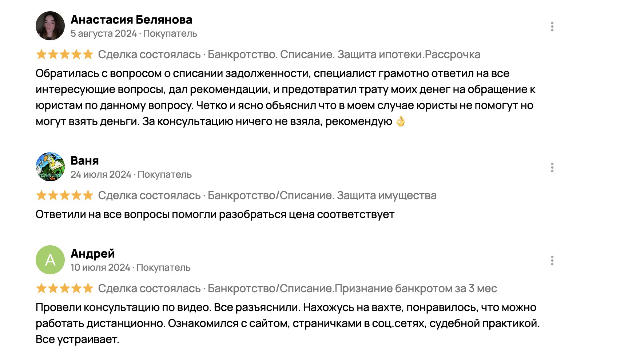
Task: Click Андрей's green letter avatar
Action: (50, 260)
